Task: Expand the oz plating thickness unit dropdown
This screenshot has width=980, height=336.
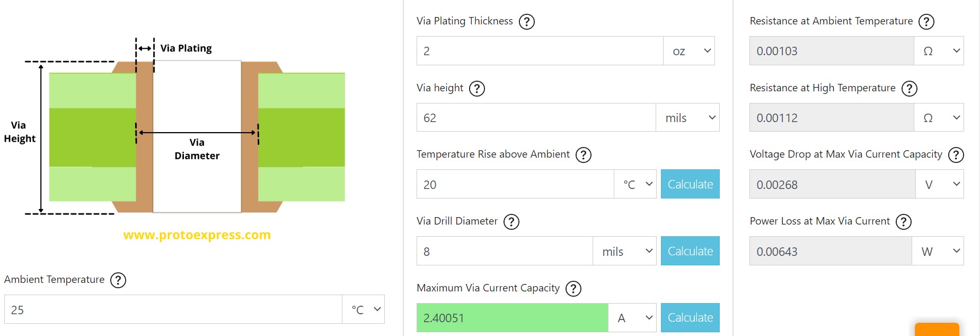Action: (689, 51)
